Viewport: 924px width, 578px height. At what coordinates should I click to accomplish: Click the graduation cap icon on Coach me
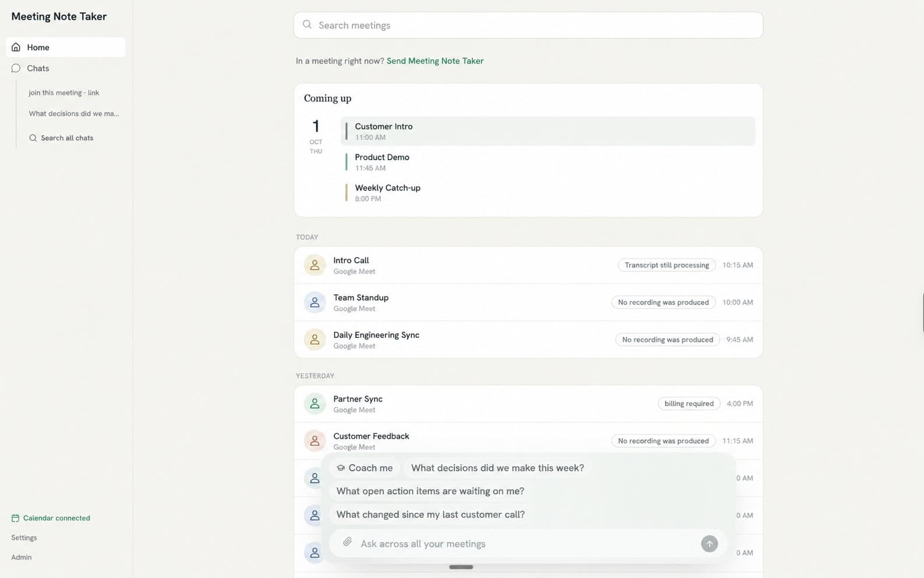[x=341, y=468]
